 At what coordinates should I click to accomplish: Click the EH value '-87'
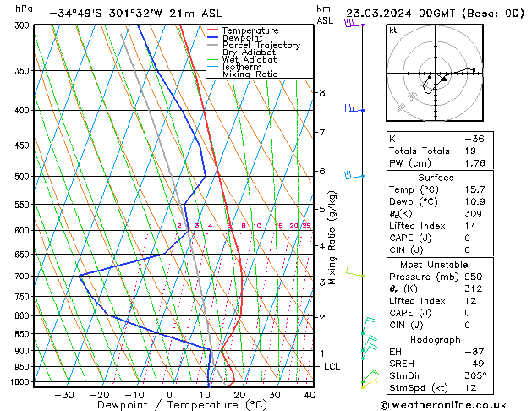(x=474, y=352)
